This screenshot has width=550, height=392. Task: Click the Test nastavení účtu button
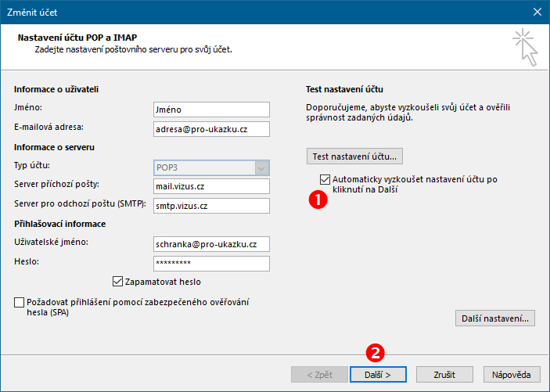[354, 156]
